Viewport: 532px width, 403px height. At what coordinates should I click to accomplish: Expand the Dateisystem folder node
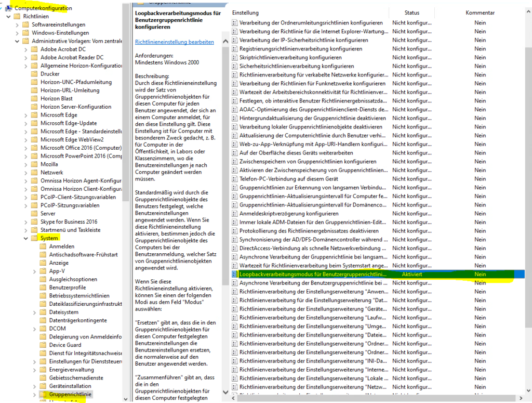pos(35,312)
